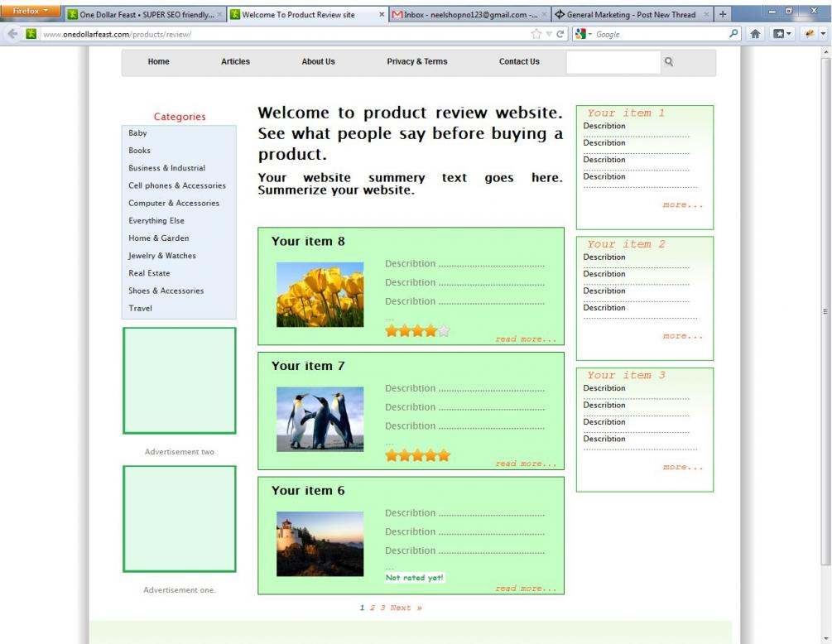Open the Google search engine dropdown
The height and width of the screenshot is (644, 832).
(584, 34)
